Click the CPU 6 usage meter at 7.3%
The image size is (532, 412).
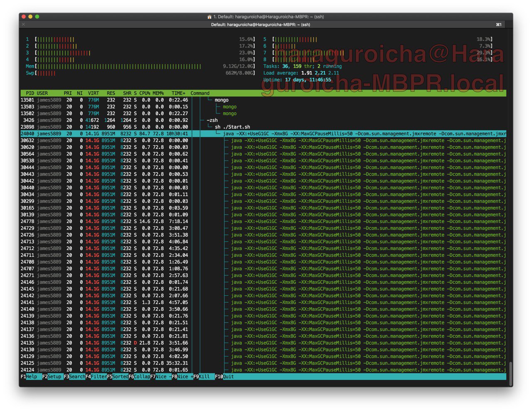coord(378,46)
